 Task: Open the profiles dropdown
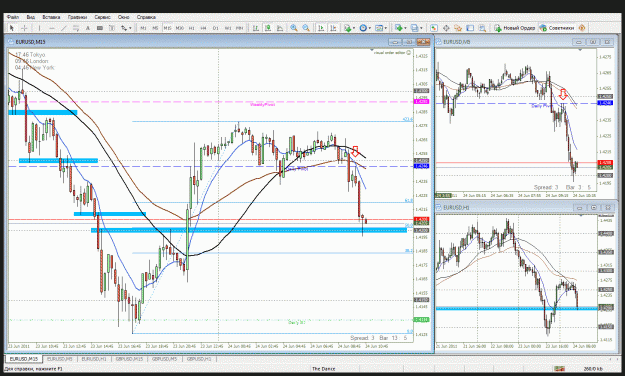421,28
